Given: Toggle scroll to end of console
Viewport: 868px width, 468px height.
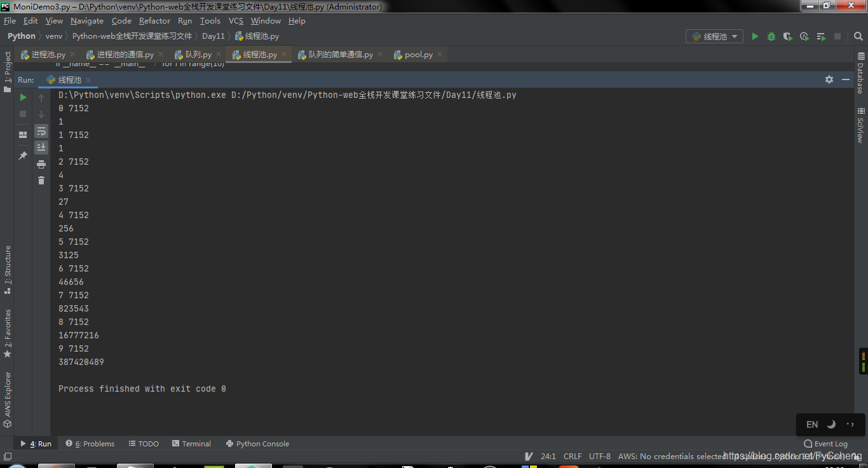Looking at the screenshot, I should tap(41, 148).
